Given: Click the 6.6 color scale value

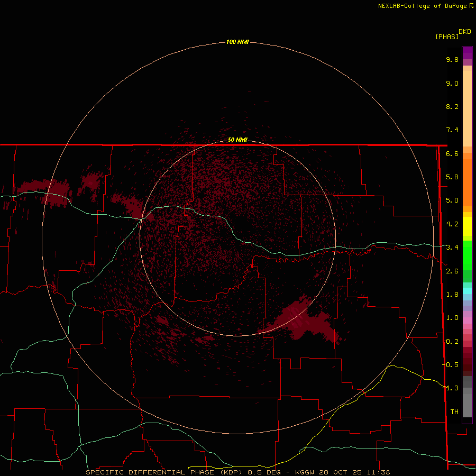Looking at the screenshot, I should pos(452,154).
